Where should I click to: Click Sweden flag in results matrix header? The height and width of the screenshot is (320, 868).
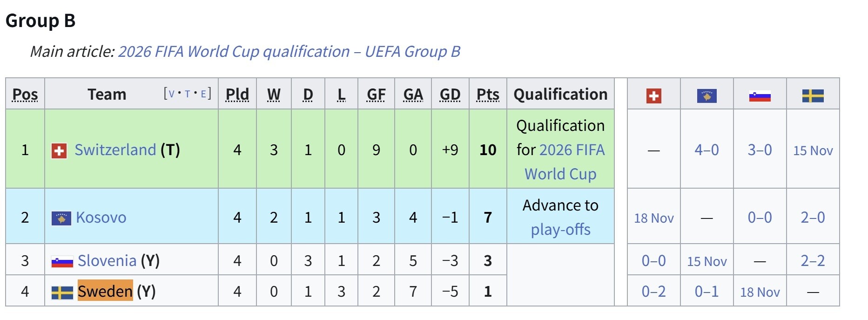point(813,96)
